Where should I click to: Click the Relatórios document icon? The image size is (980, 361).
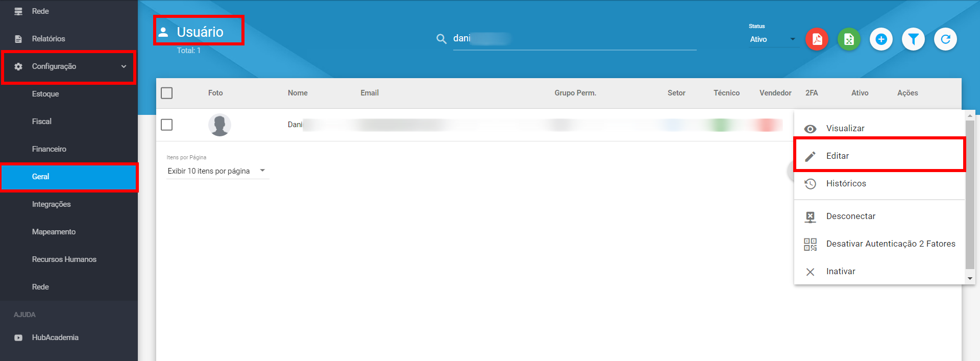click(18, 39)
